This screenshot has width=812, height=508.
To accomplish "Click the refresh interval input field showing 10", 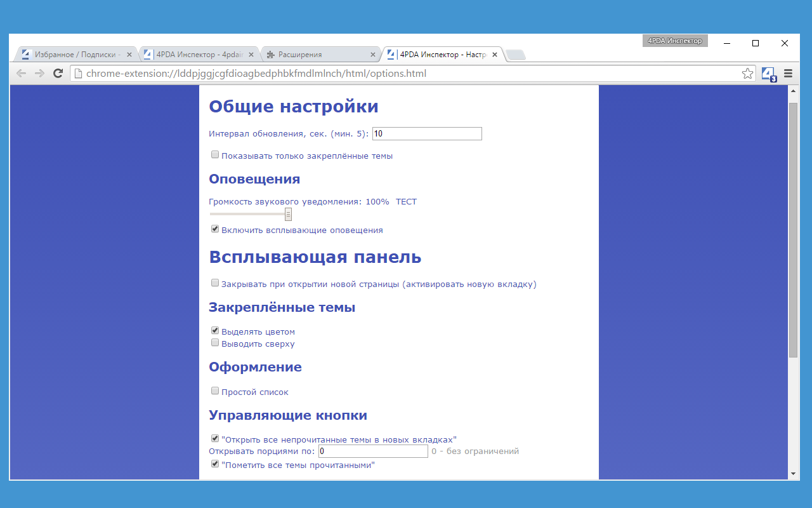I will (x=426, y=133).
